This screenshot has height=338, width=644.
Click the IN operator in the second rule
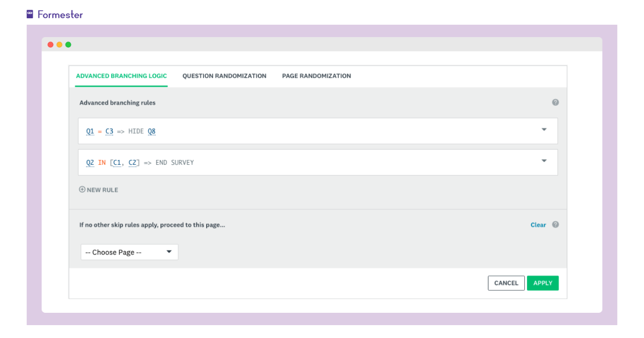pos(102,162)
